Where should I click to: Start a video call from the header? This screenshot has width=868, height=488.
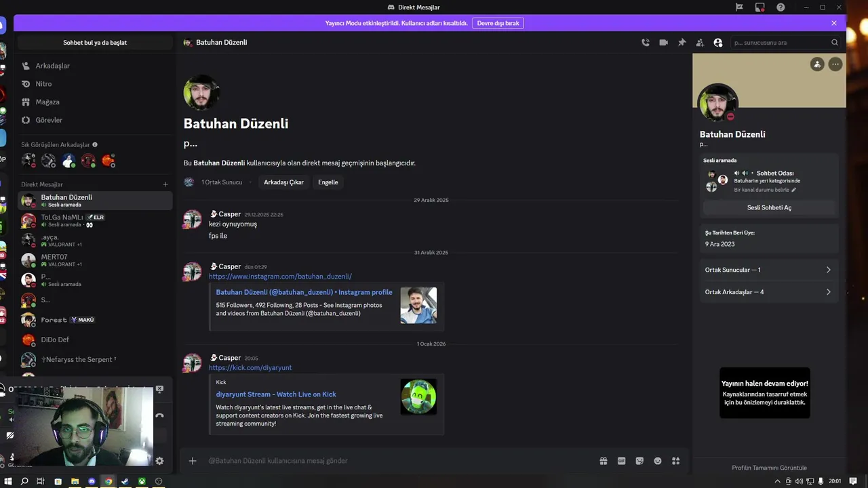point(663,42)
